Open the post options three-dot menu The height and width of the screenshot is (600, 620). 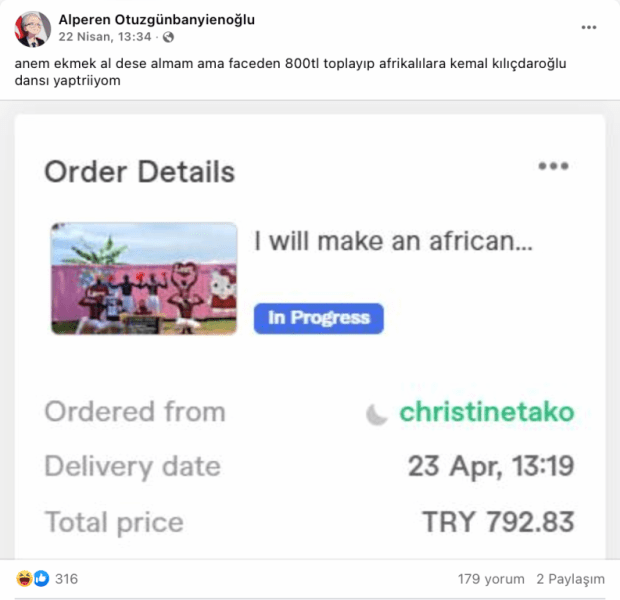[588, 27]
